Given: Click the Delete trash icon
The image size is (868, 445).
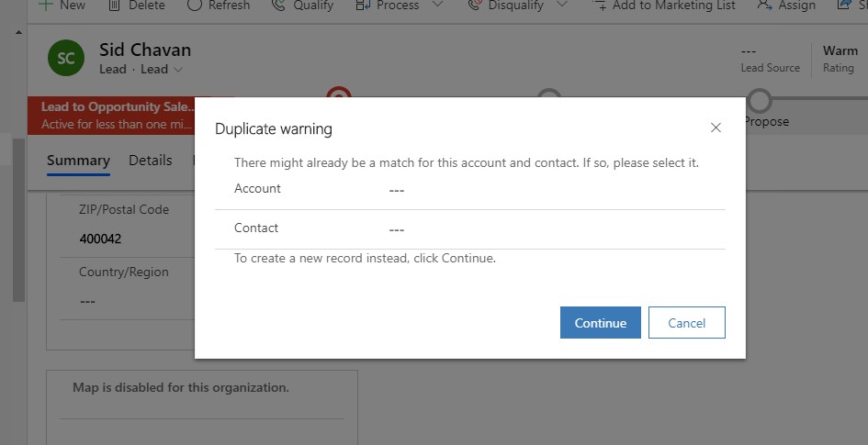Looking at the screenshot, I should pos(114,5).
